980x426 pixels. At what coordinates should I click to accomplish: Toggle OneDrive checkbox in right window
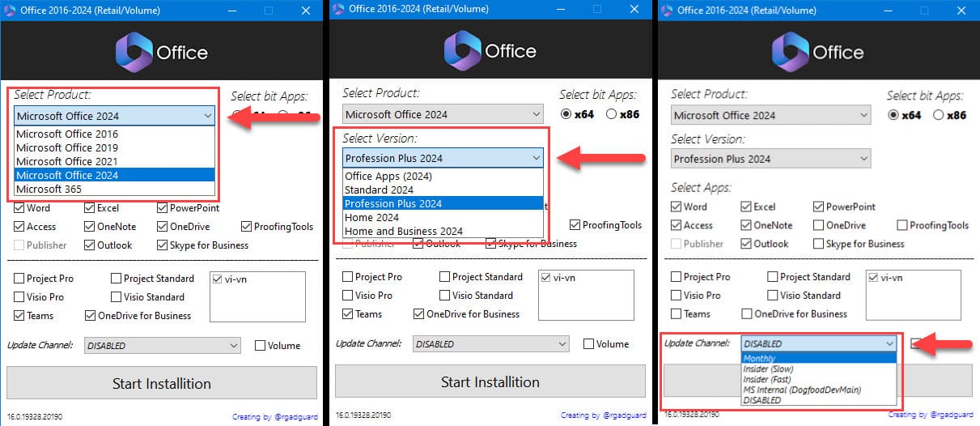820,226
